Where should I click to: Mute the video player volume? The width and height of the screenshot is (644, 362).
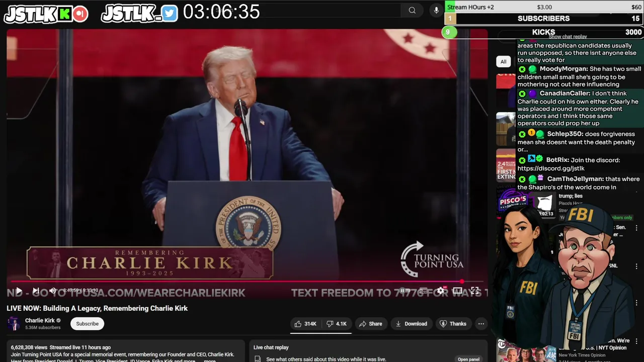click(x=52, y=291)
